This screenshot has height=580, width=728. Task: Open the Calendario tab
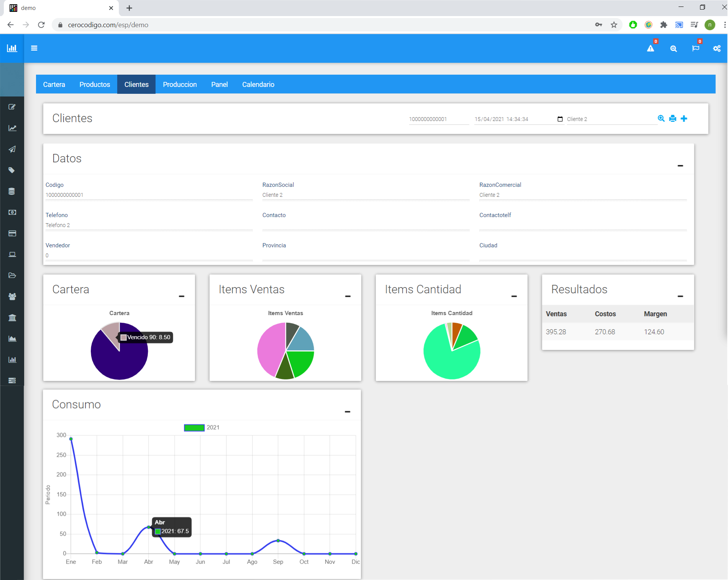258,85
